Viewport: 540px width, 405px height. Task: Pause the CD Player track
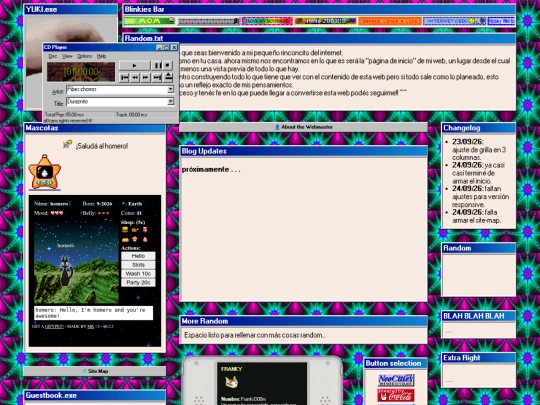tap(157, 65)
